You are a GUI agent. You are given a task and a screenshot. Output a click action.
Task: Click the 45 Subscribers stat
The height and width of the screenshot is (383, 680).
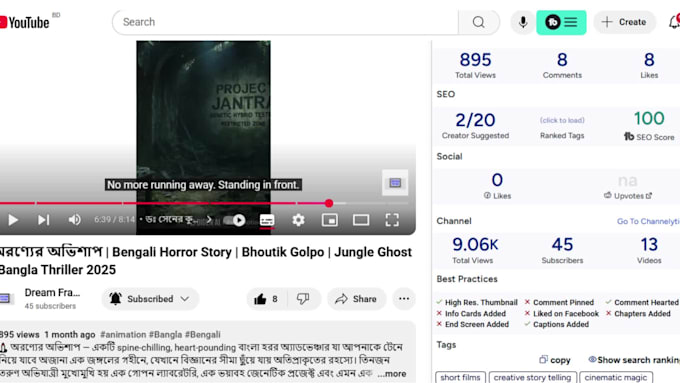pyautogui.click(x=562, y=250)
